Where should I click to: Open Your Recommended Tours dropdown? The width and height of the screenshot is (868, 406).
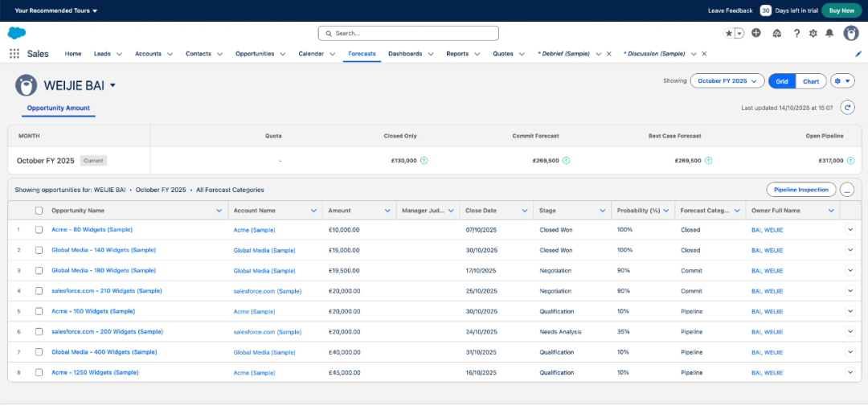(x=56, y=10)
